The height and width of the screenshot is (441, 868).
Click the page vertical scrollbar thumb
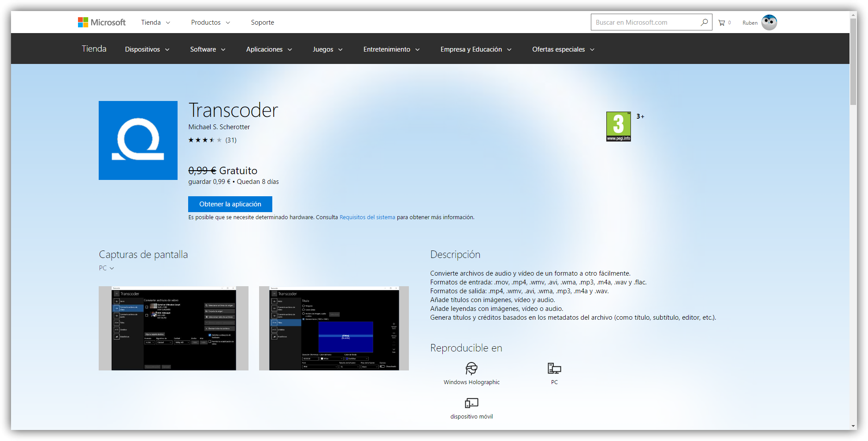point(853,62)
